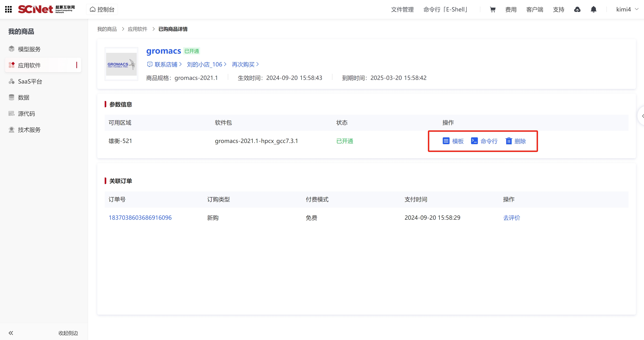Go to 应用软件 breadcrumb

pyautogui.click(x=137, y=29)
